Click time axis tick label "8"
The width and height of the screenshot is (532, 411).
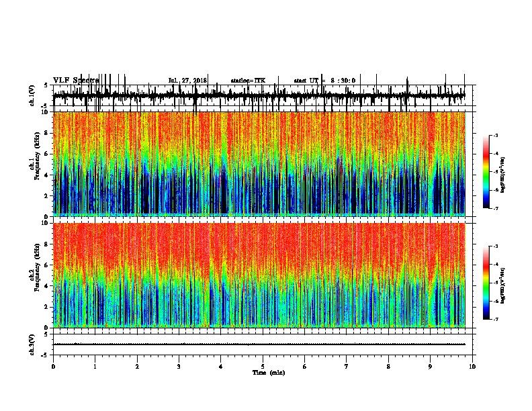pyautogui.click(x=388, y=367)
